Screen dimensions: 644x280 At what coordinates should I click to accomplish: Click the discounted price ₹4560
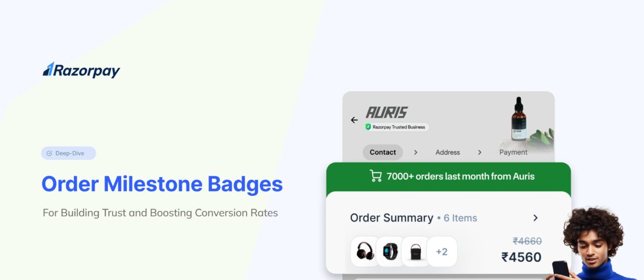pyautogui.click(x=521, y=257)
